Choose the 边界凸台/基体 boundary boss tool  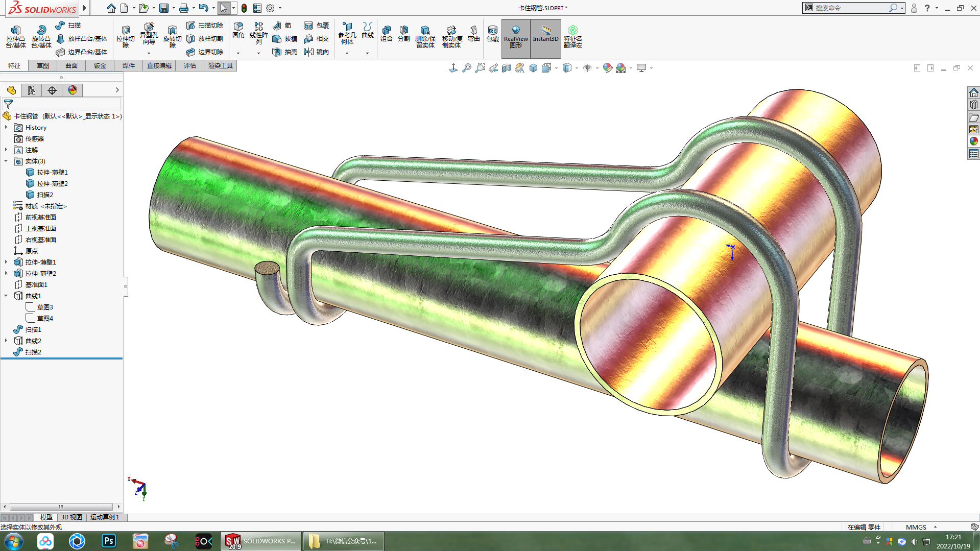(82, 52)
